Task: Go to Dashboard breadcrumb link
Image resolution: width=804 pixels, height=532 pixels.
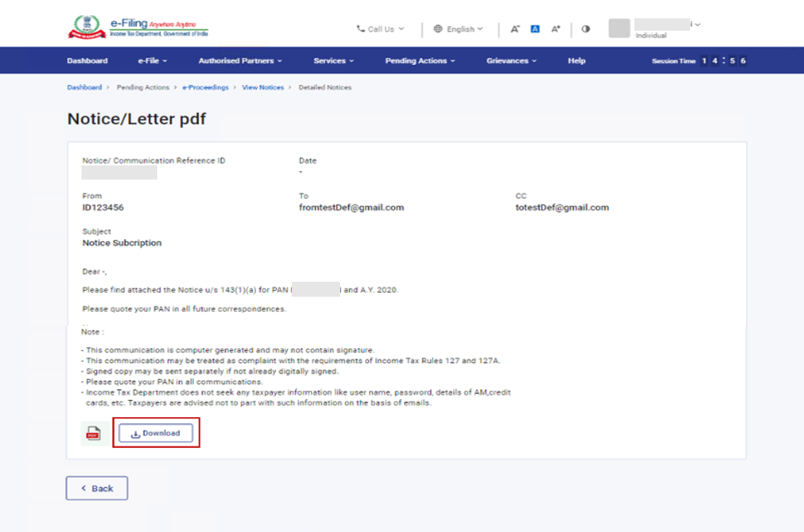Action: click(x=84, y=87)
